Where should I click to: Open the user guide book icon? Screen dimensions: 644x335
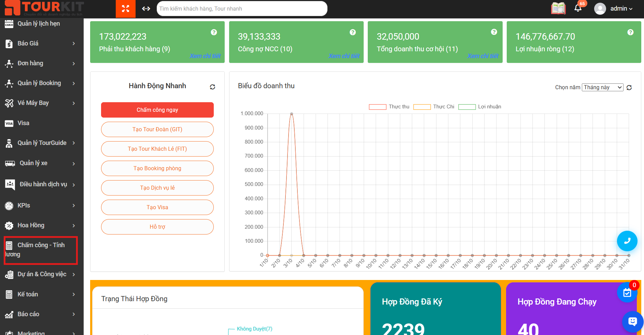pos(558,8)
